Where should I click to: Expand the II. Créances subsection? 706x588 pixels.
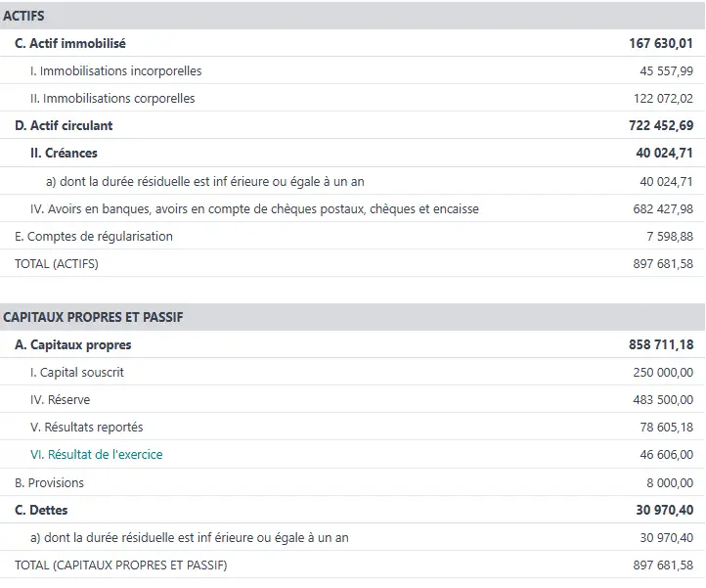click(64, 154)
